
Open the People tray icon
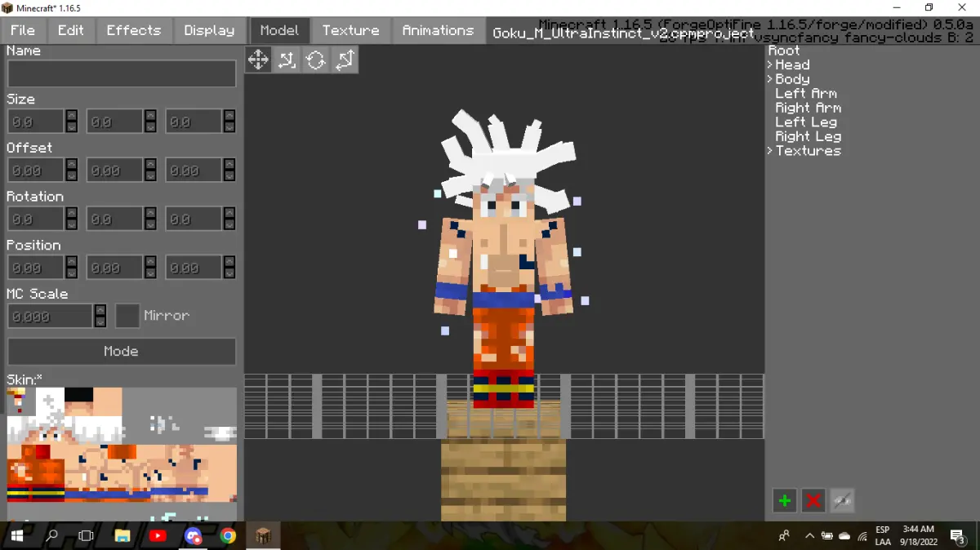[x=784, y=536]
